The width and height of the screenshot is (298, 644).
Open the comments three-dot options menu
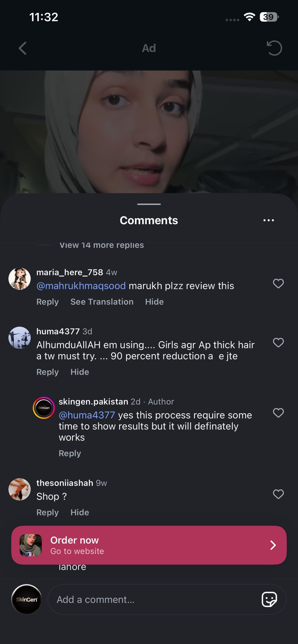269,220
